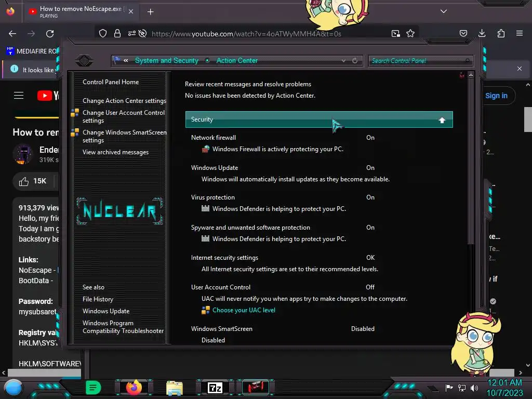Click the Control Panel back navigation button

84,61
